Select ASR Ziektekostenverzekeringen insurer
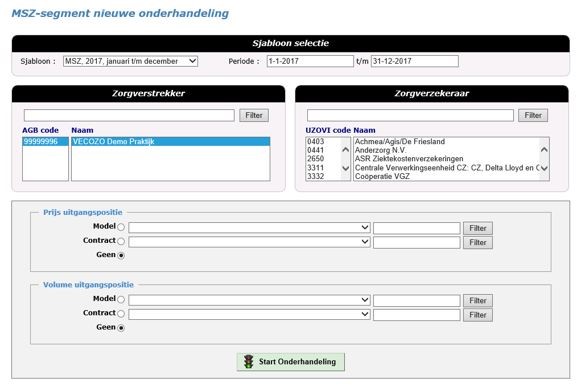 coord(409,159)
